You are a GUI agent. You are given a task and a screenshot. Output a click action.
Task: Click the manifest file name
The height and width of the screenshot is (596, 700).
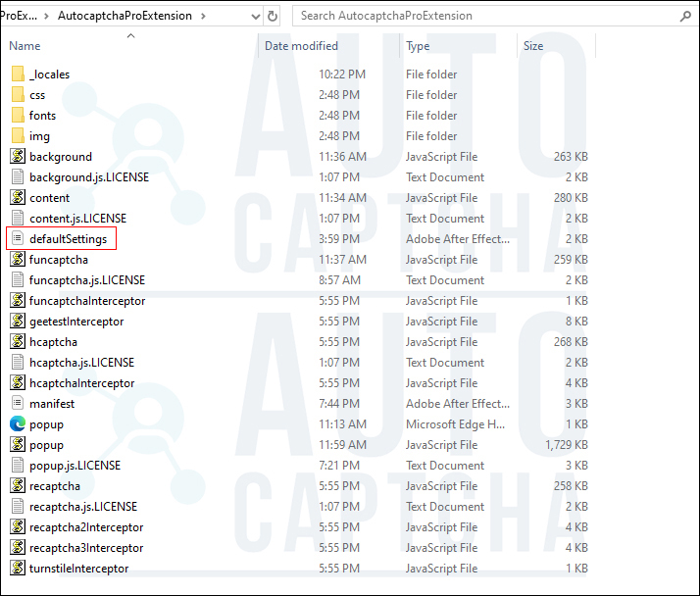(x=52, y=404)
